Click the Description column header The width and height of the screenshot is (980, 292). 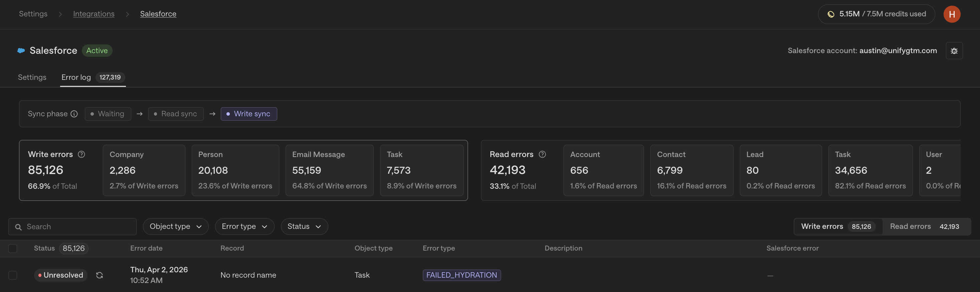click(x=563, y=249)
